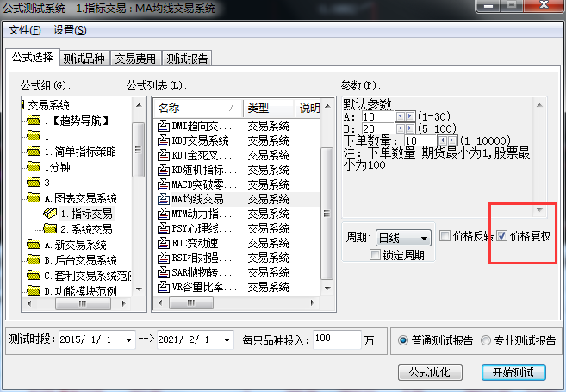Click the A.新交易系统 folder icon

point(34,245)
